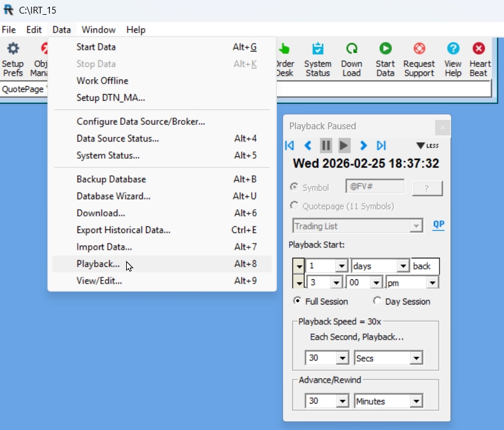
Task: Expand the playback start days unit dropdown
Action: tap(403, 266)
